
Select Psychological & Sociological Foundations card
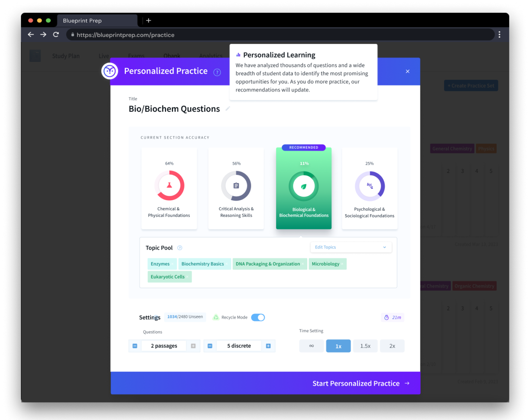click(x=370, y=189)
